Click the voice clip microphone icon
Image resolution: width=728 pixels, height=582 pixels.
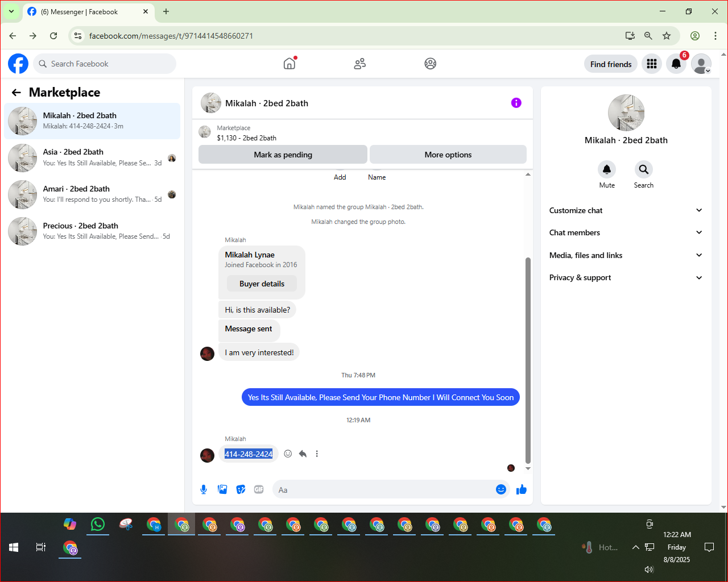click(204, 489)
